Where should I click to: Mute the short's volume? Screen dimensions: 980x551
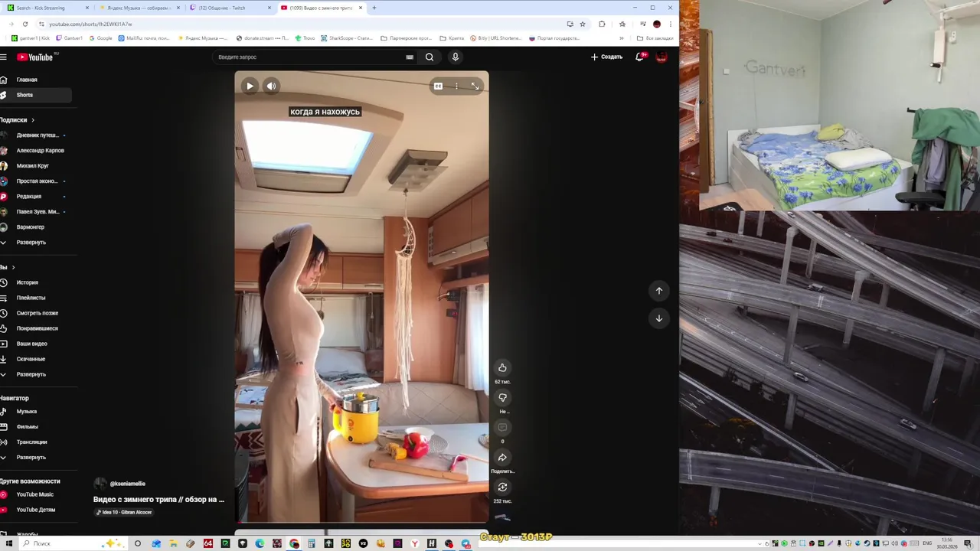271,86
